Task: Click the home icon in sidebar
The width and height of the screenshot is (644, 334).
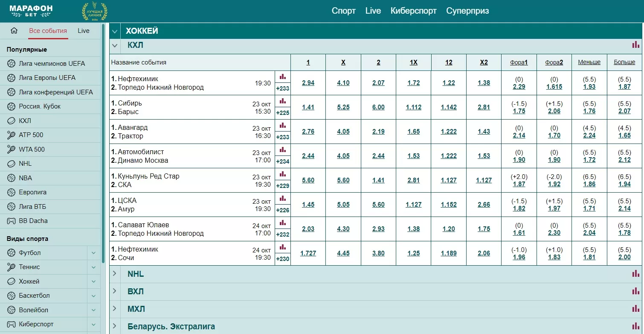Action: 14,31
